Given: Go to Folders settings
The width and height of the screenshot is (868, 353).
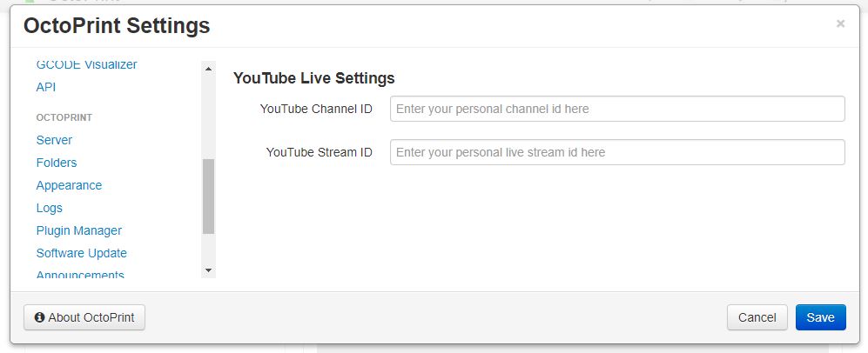Looking at the screenshot, I should pyautogui.click(x=57, y=163).
